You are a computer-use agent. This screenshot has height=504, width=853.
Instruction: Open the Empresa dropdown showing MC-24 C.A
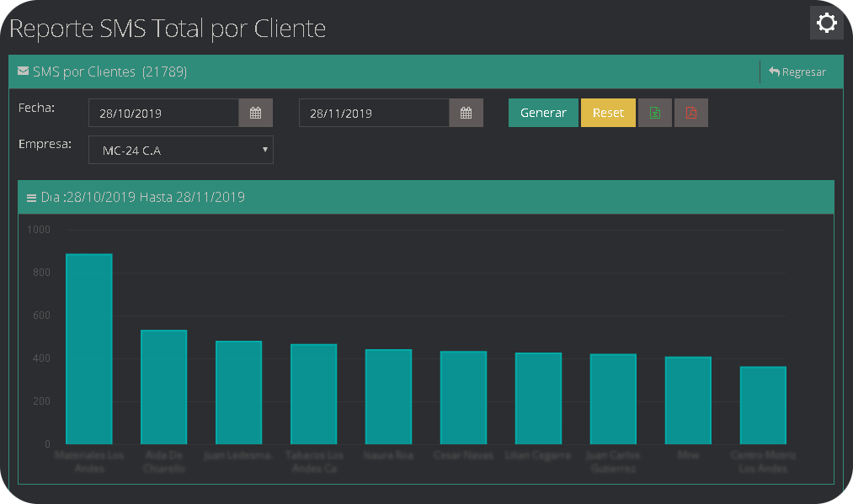click(x=180, y=149)
